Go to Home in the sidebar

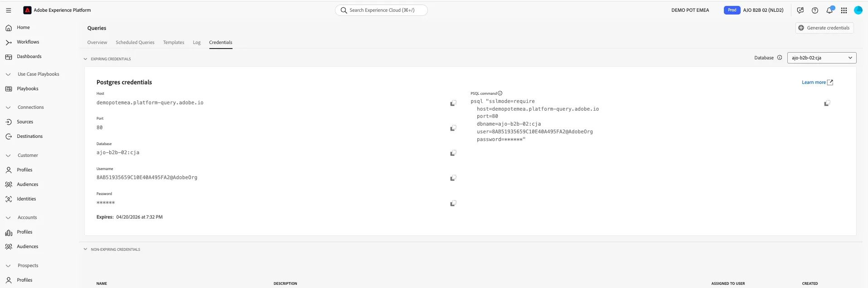(x=23, y=28)
